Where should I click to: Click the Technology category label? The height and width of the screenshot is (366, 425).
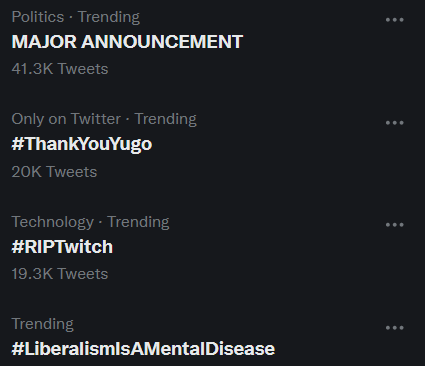pyautogui.click(x=53, y=222)
